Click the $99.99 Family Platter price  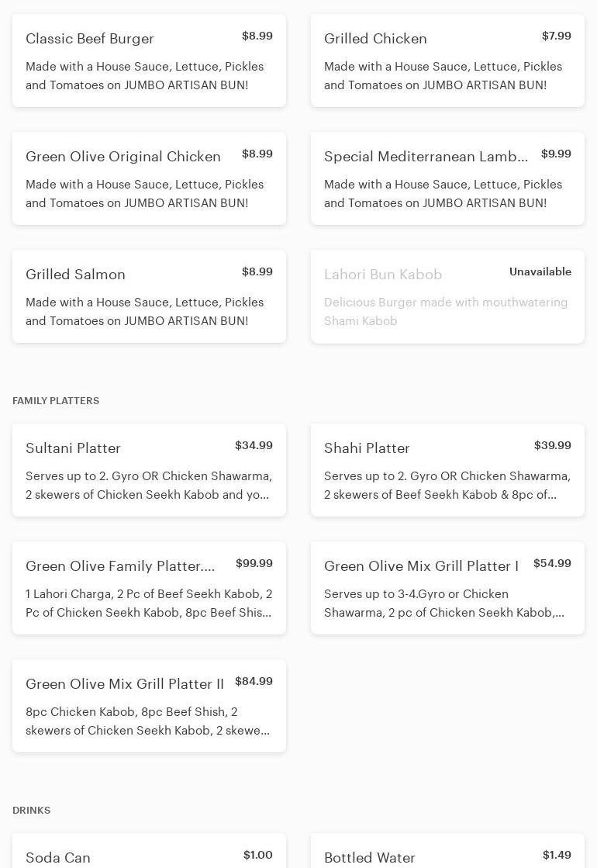pyautogui.click(x=254, y=564)
